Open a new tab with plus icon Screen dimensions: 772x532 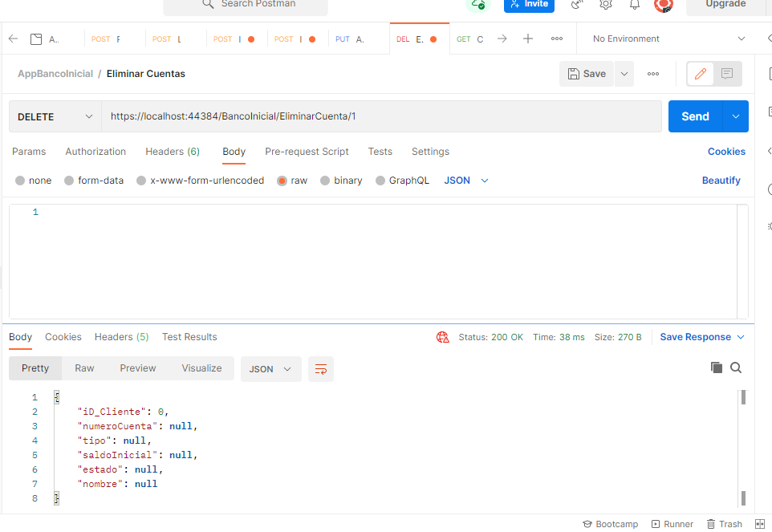pyautogui.click(x=528, y=39)
